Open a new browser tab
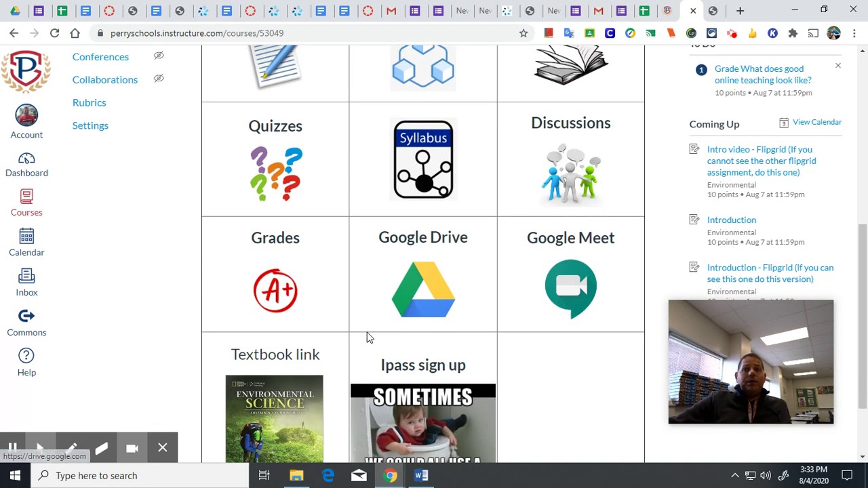The height and width of the screenshot is (488, 868). pyautogui.click(x=740, y=11)
